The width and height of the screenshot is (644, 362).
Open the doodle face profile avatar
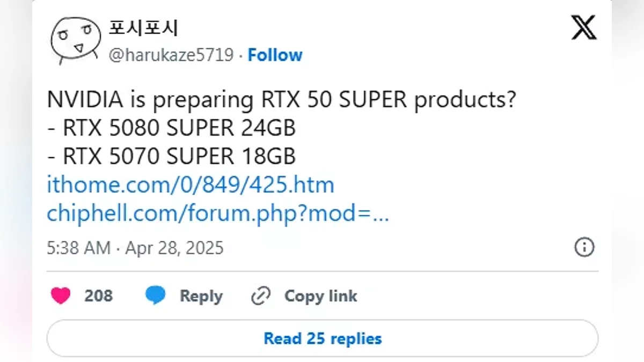[x=75, y=39]
